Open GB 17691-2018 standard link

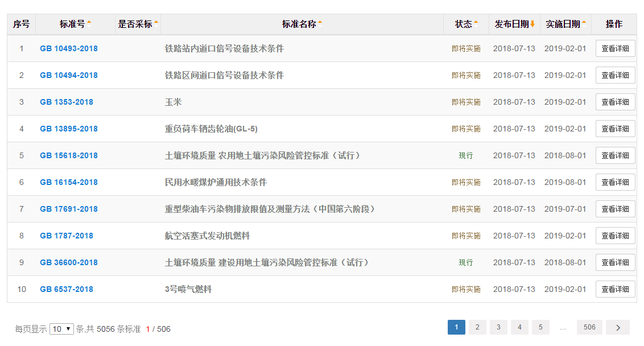pos(69,209)
